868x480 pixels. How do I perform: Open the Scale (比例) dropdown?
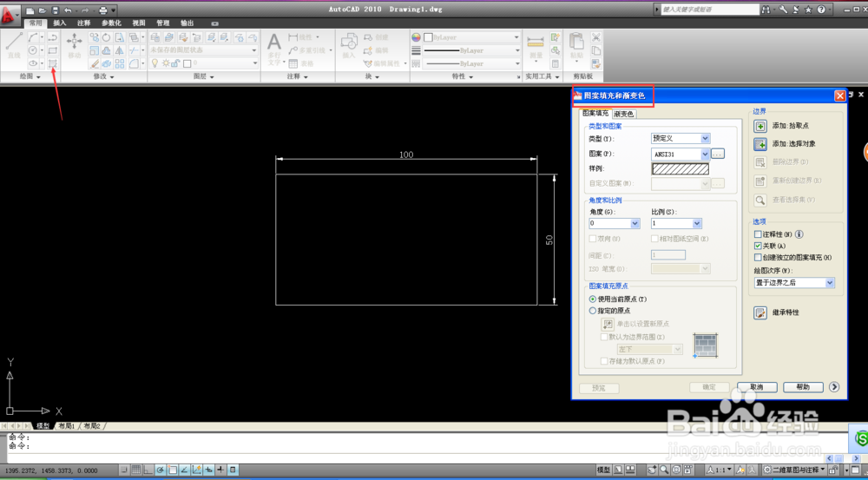tap(697, 224)
